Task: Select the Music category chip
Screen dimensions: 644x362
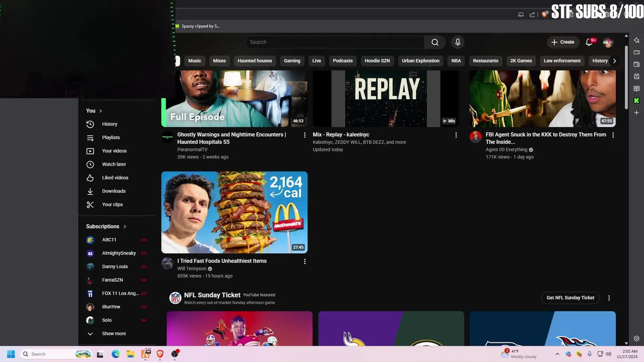Action: pyautogui.click(x=195, y=61)
